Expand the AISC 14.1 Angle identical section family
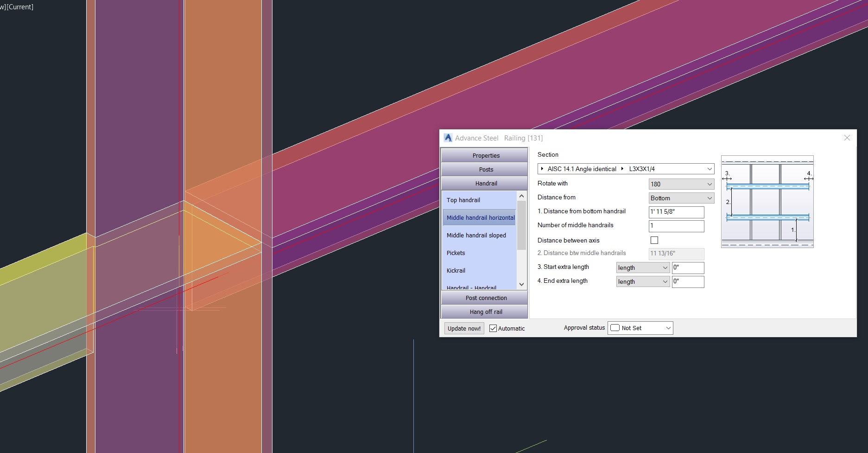Screen dimensions: 868x453 tap(541, 169)
